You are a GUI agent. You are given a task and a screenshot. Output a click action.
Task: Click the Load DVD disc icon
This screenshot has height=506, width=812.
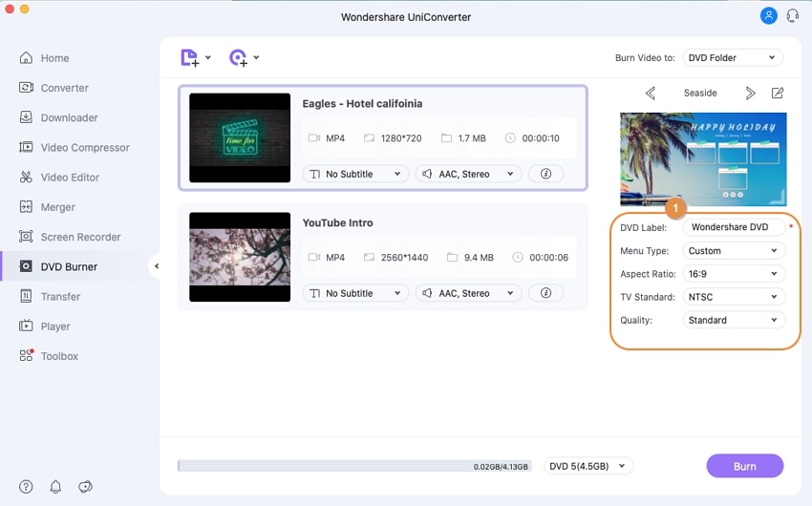click(238, 57)
